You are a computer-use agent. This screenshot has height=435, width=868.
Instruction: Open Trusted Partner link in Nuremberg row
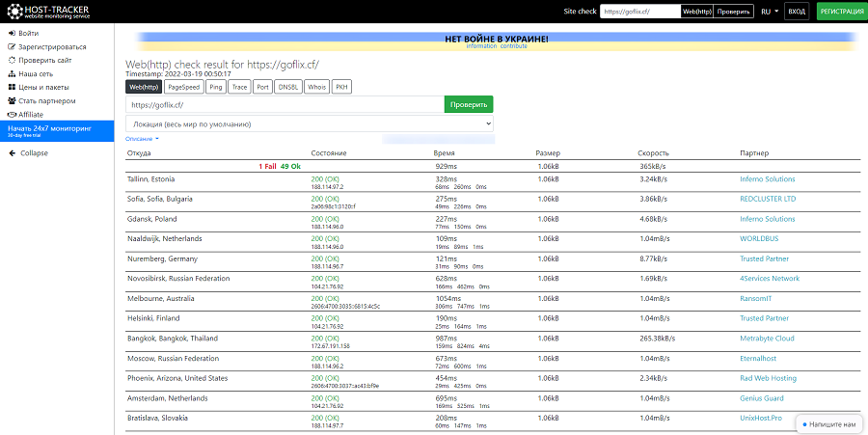point(765,259)
